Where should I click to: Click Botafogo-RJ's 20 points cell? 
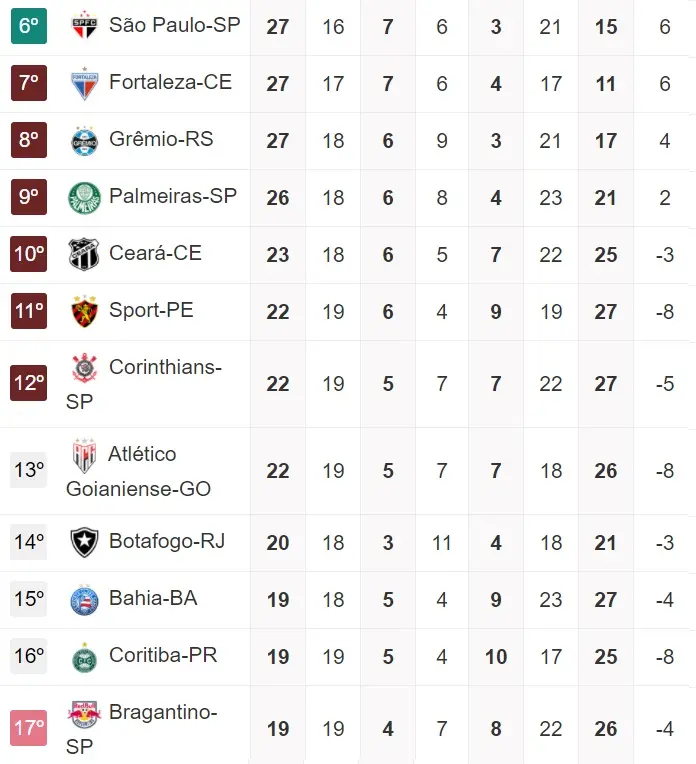[278, 542]
